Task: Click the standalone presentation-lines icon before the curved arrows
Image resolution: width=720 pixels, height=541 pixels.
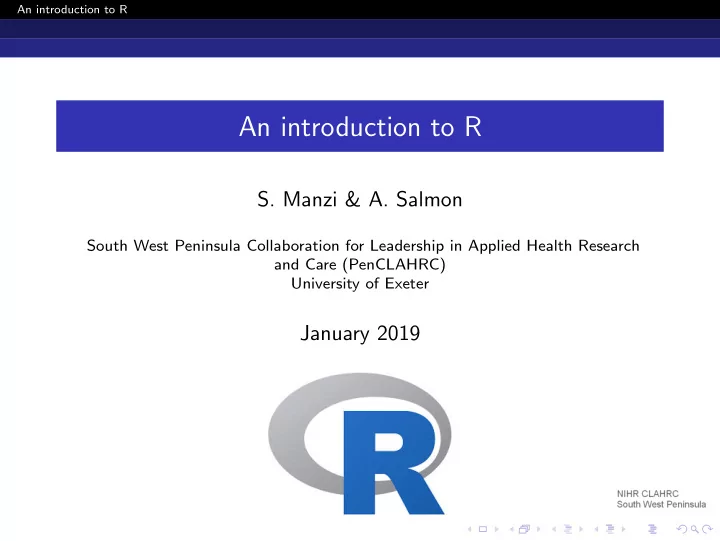Action: tap(652, 529)
